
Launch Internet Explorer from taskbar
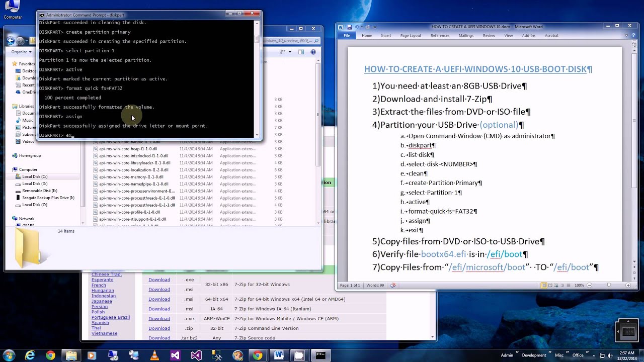[x=30, y=355]
